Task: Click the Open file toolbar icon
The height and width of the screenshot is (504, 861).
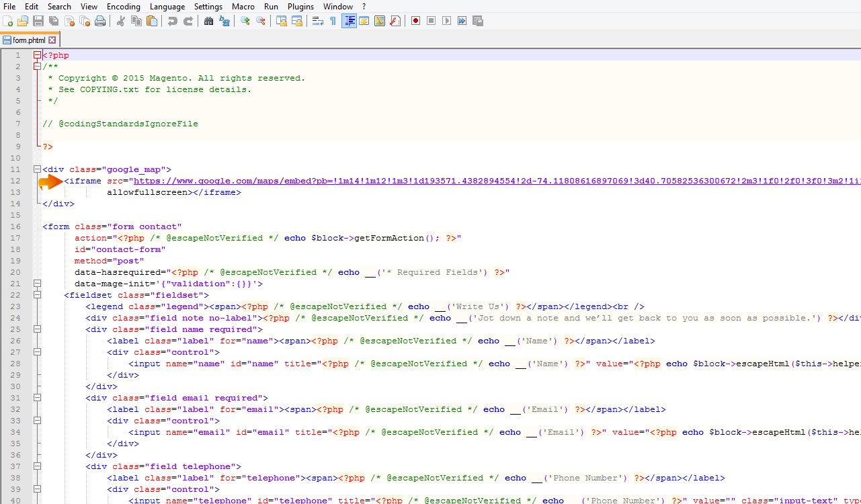Action: [x=24, y=21]
